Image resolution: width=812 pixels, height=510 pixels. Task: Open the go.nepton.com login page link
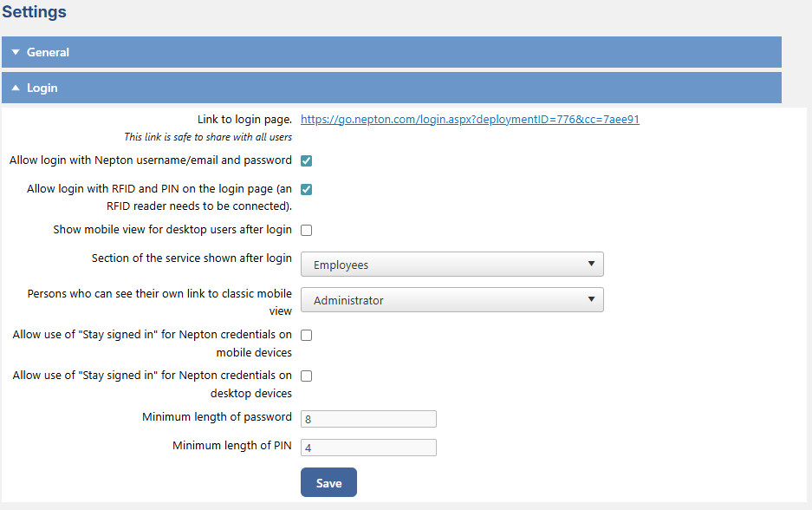469,119
